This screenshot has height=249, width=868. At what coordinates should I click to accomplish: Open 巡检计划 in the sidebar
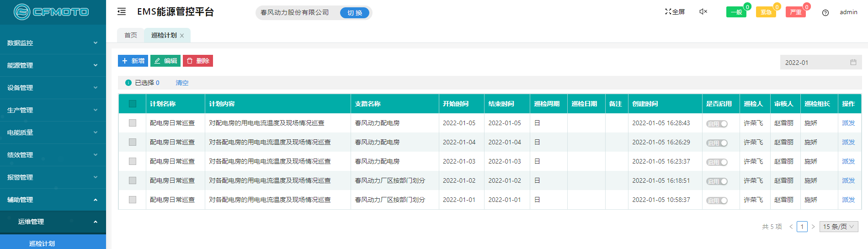[42, 244]
